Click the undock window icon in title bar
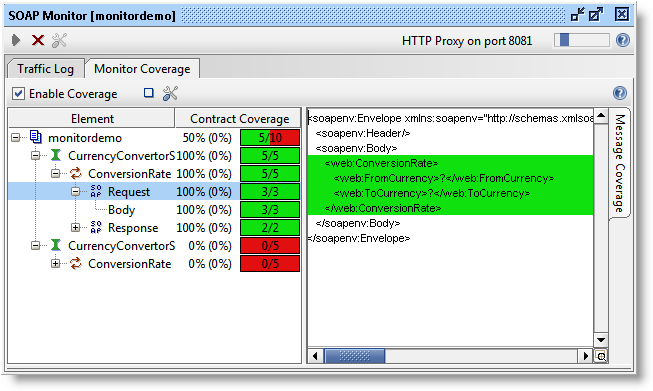653x391 pixels. 578,15
